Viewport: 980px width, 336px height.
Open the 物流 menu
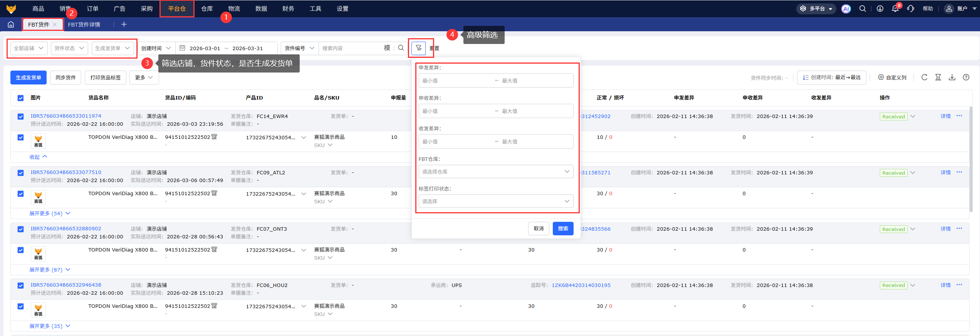[234, 8]
